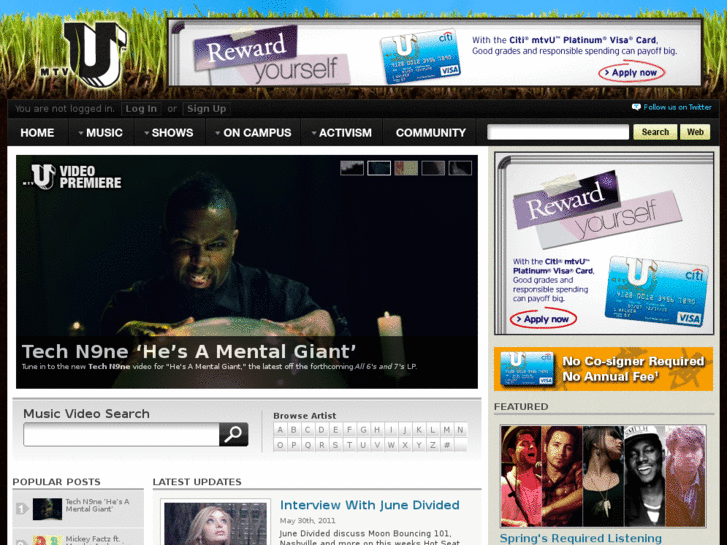Browse artists starting with letter H
Screen dimensions: 727x545
pyautogui.click(x=377, y=430)
